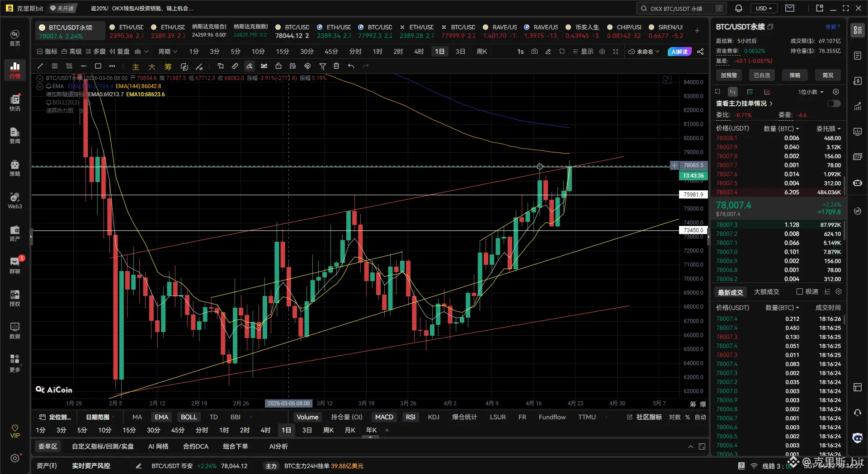Select buy-only order book view icon
This screenshot has height=474, width=868.
tap(750, 92)
